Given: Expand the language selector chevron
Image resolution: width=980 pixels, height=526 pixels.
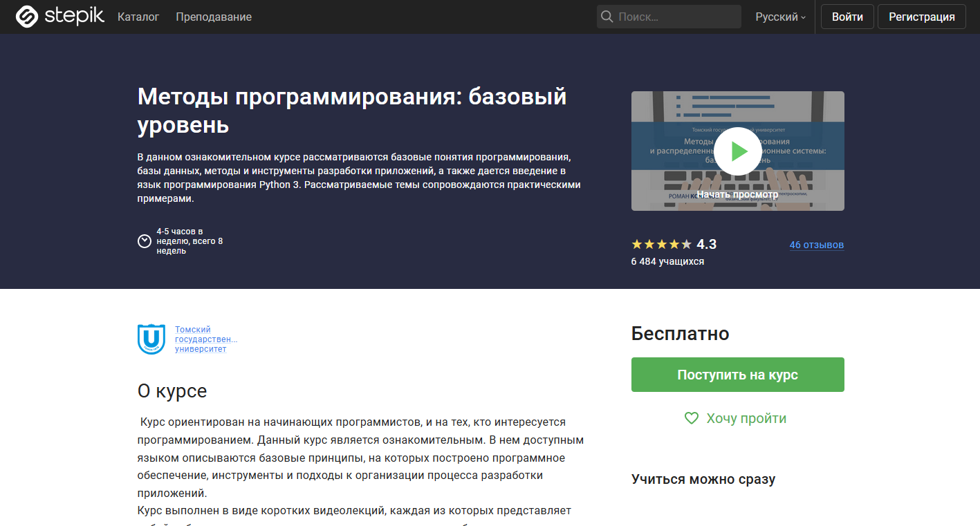Looking at the screenshot, I should pos(804,18).
